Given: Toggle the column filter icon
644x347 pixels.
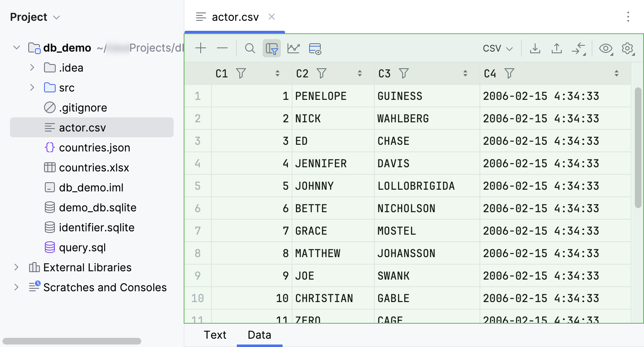Looking at the screenshot, I should click(271, 48).
